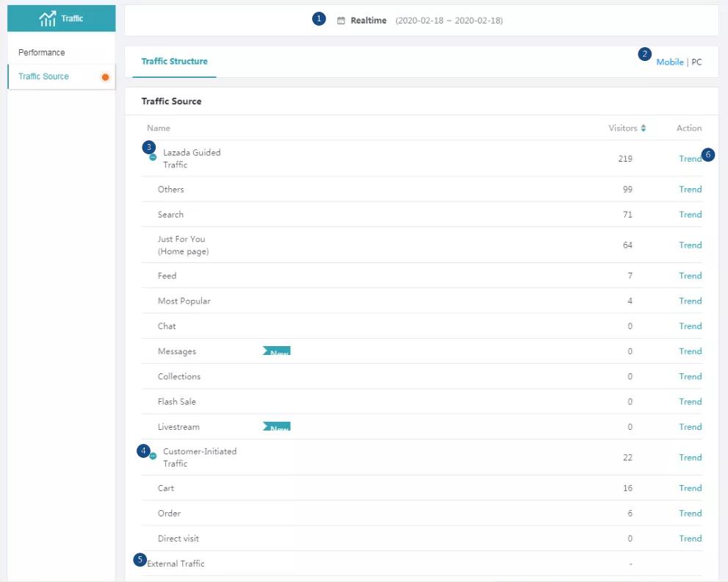Image resolution: width=728 pixels, height=582 pixels.
Task: Click the orange dot next to Traffic Source
Action: pos(105,76)
